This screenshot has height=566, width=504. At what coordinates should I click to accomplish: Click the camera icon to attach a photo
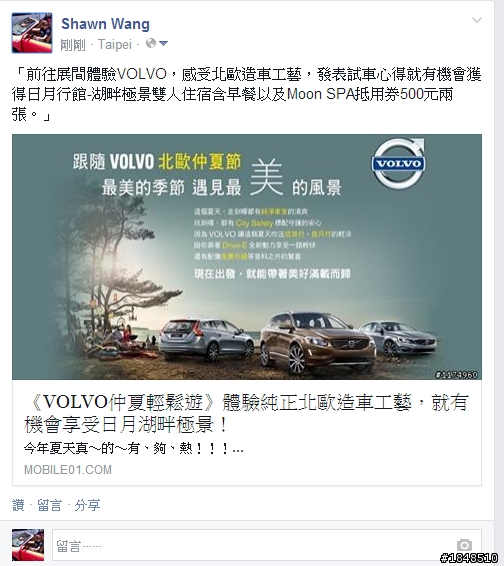464,545
